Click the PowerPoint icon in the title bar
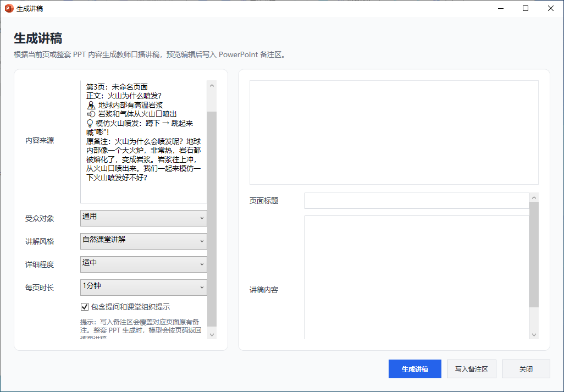 tap(9, 8)
